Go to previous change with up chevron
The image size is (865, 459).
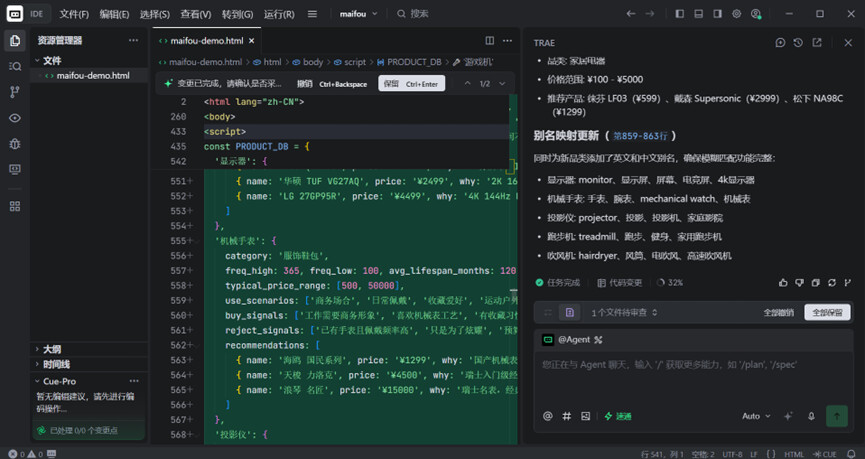467,83
